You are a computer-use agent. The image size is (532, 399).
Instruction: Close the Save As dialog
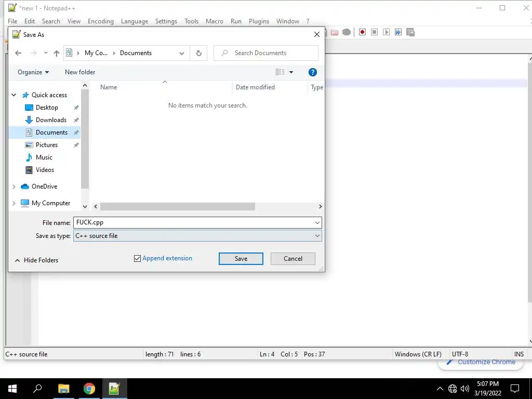coord(316,35)
